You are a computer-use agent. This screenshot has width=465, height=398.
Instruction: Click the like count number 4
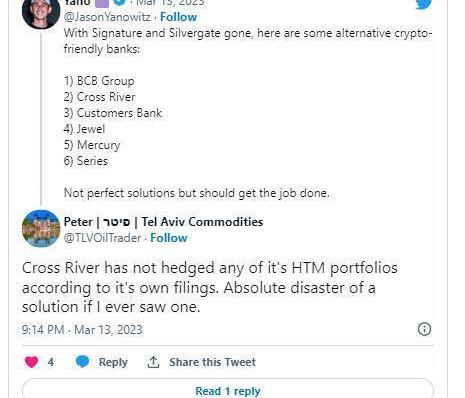tap(51, 362)
